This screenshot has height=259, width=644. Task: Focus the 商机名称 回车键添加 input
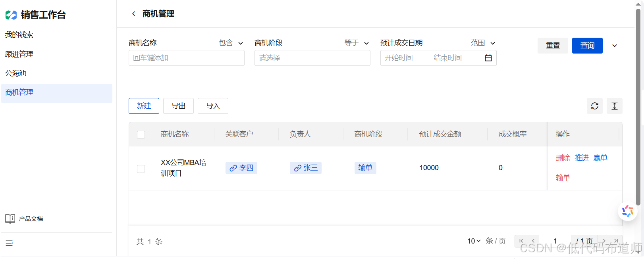point(187,58)
